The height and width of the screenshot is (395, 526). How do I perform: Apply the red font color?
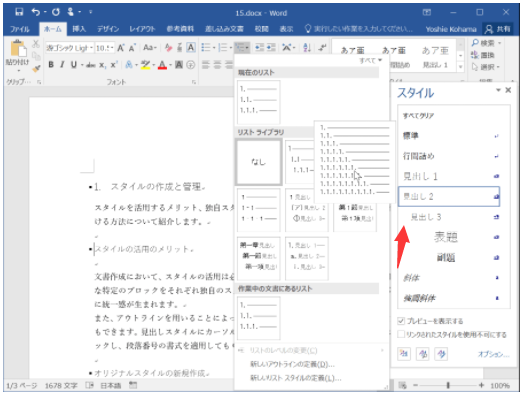click(x=162, y=65)
